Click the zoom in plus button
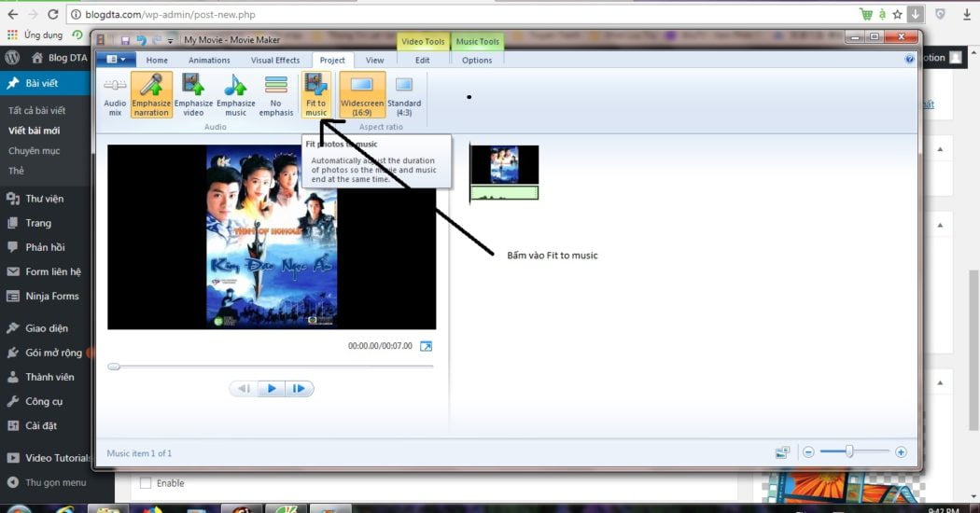Image resolution: width=980 pixels, height=513 pixels. point(901,451)
